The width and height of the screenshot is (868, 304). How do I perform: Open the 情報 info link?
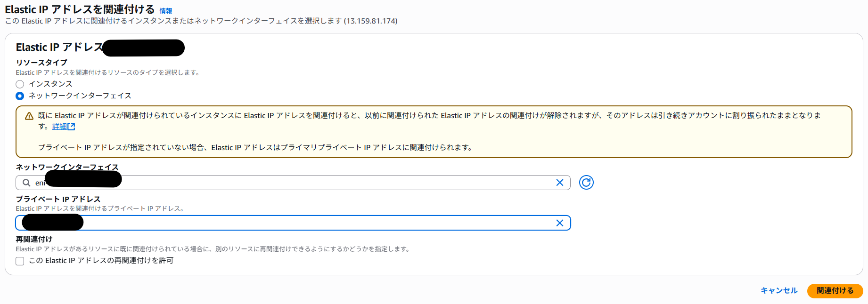(x=165, y=11)
